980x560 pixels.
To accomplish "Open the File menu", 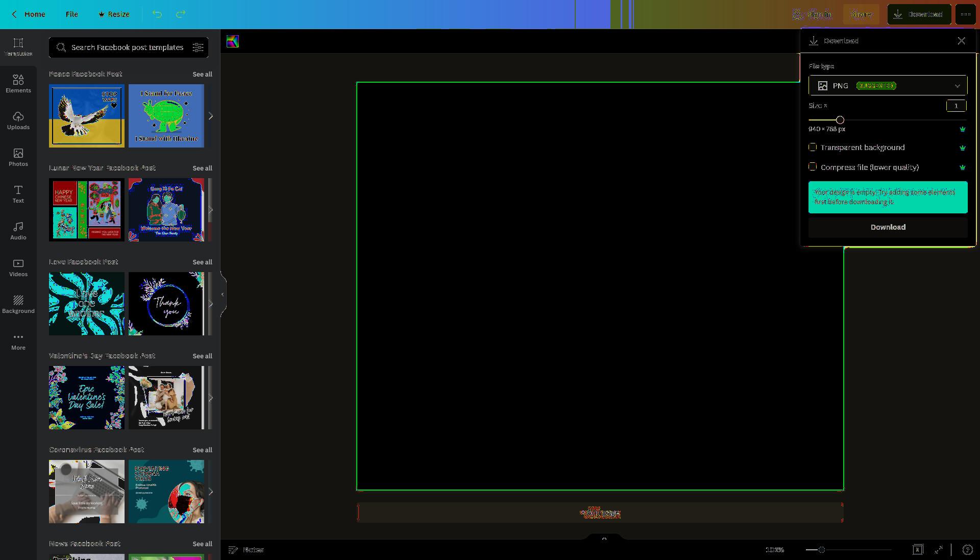I will coord(72,14).
